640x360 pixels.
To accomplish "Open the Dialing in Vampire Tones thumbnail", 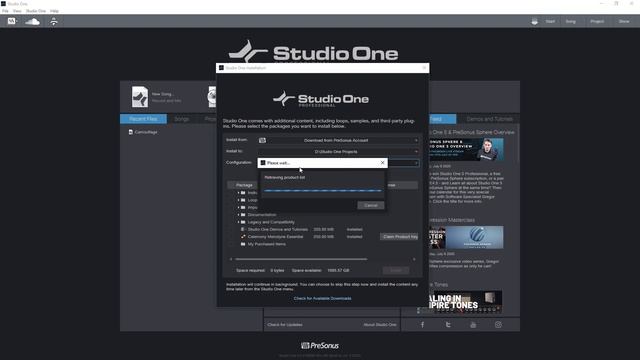I will click(466, 302).
